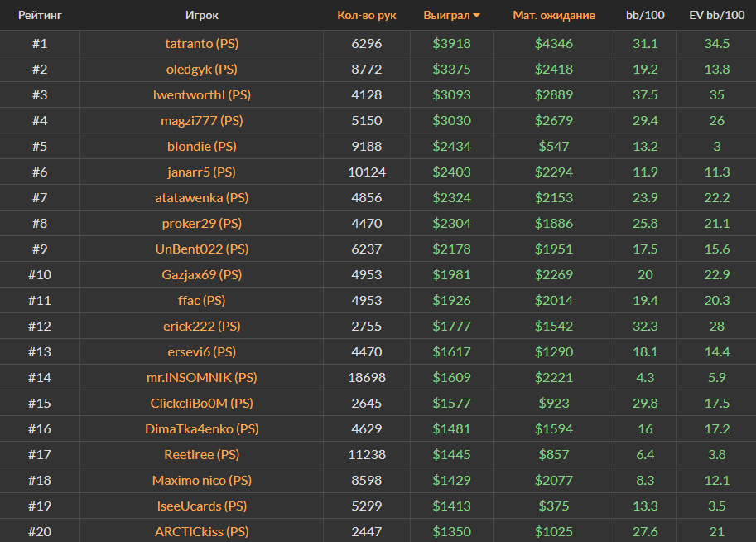
Task: Click the sort arrow next to Выиграл
Action: 477,16
